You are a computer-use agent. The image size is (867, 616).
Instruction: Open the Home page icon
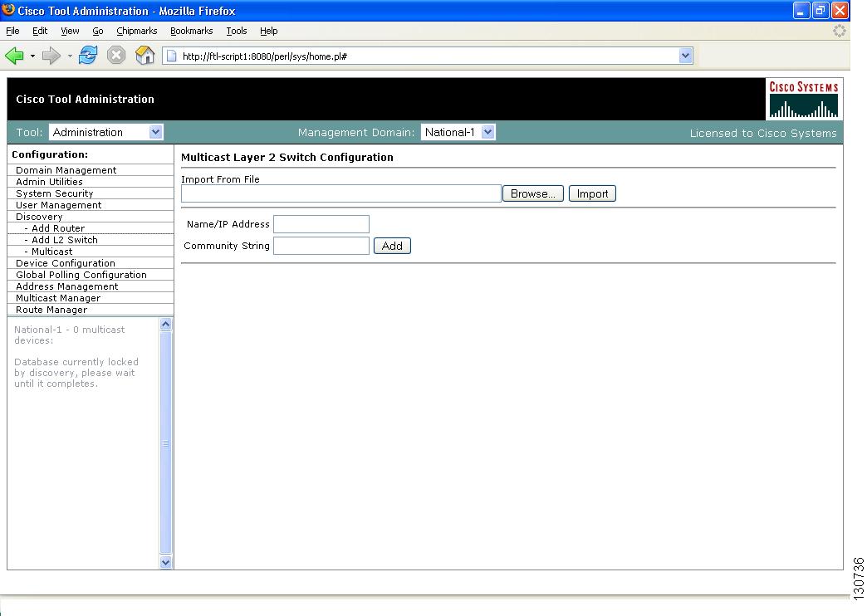tap(144, 56)
